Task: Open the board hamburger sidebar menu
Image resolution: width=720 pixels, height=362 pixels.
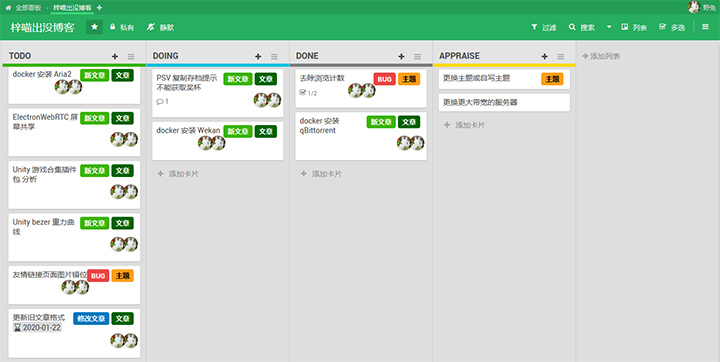Action: tap(705, 27)
